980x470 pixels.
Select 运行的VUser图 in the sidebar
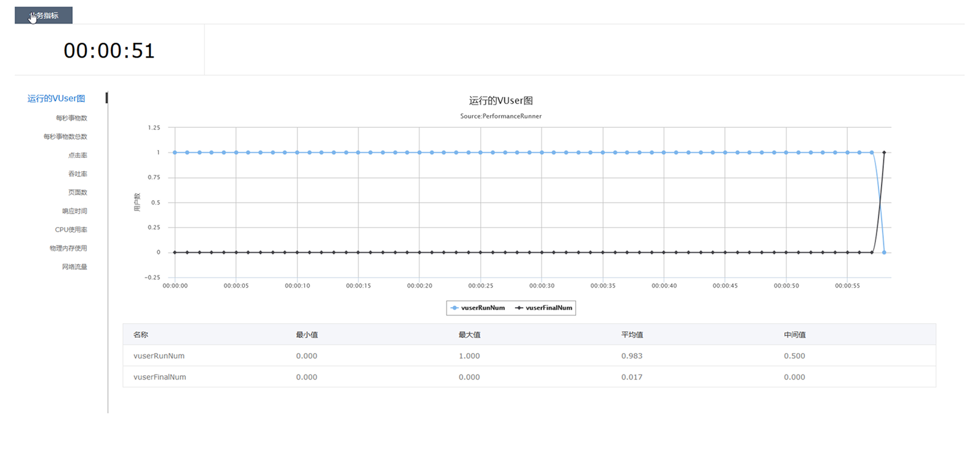[56, 99]
